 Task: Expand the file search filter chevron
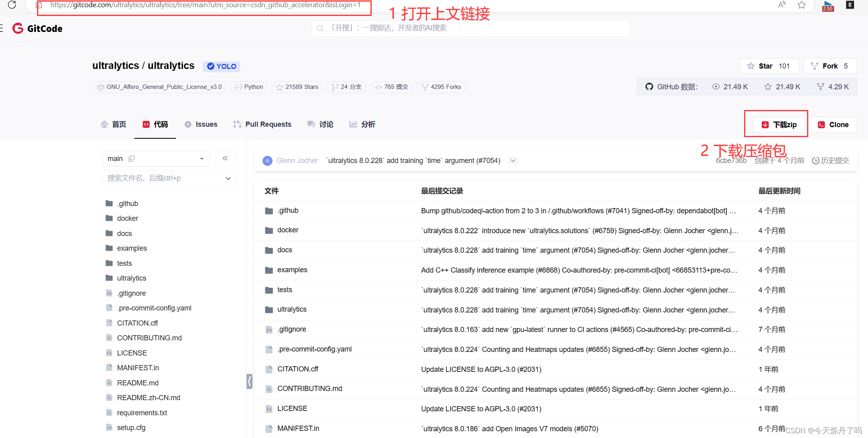pos(228,178)
